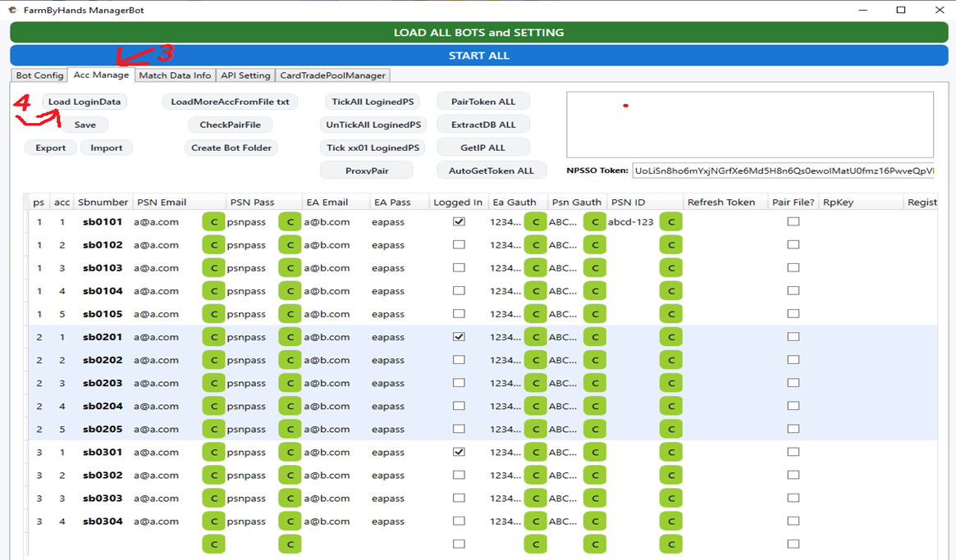Copy PSN Pass for sb0302
Screen dimensions: 956x560
coord(290,476)
